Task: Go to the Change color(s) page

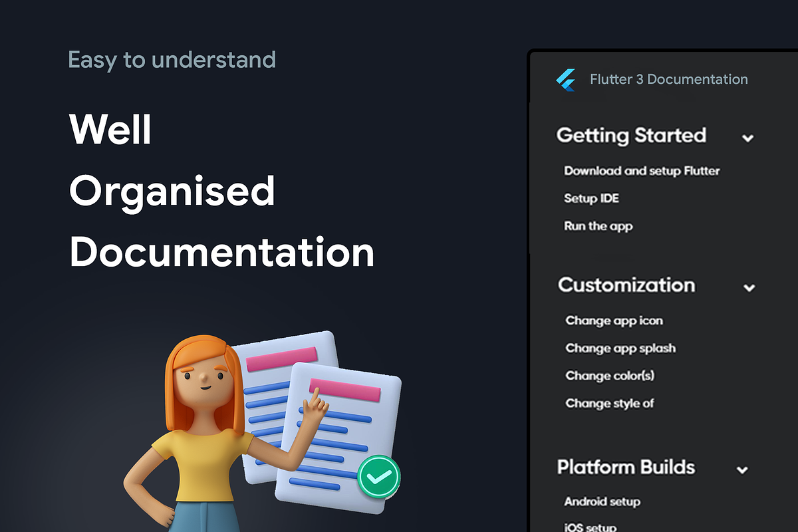Action: click(x=610, y=376)
